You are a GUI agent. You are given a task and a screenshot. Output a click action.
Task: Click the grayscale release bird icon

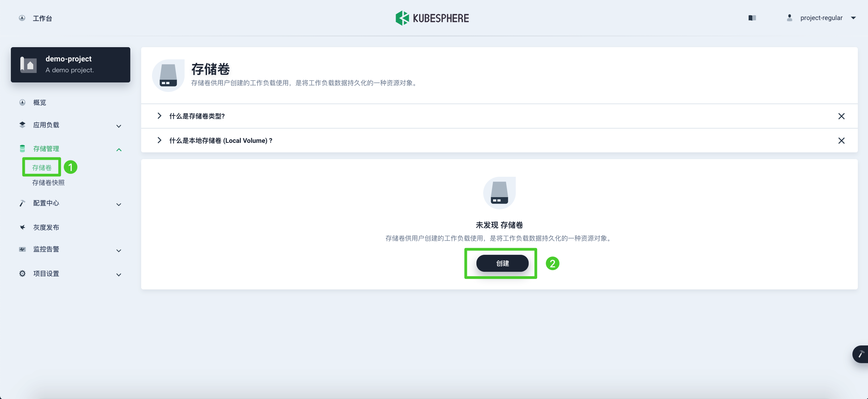click(x=22, y=227)
